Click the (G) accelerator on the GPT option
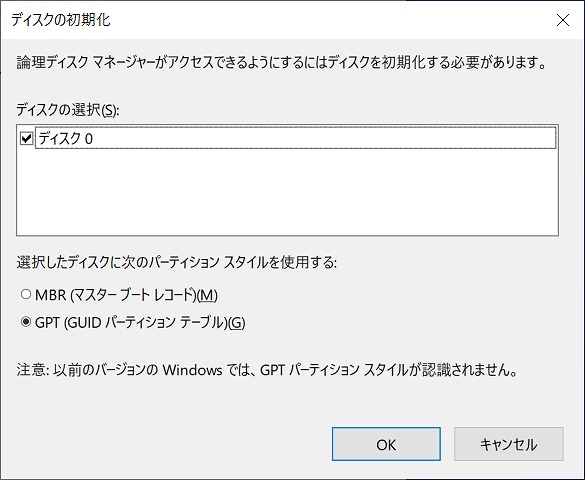 (x=237, y=323)
